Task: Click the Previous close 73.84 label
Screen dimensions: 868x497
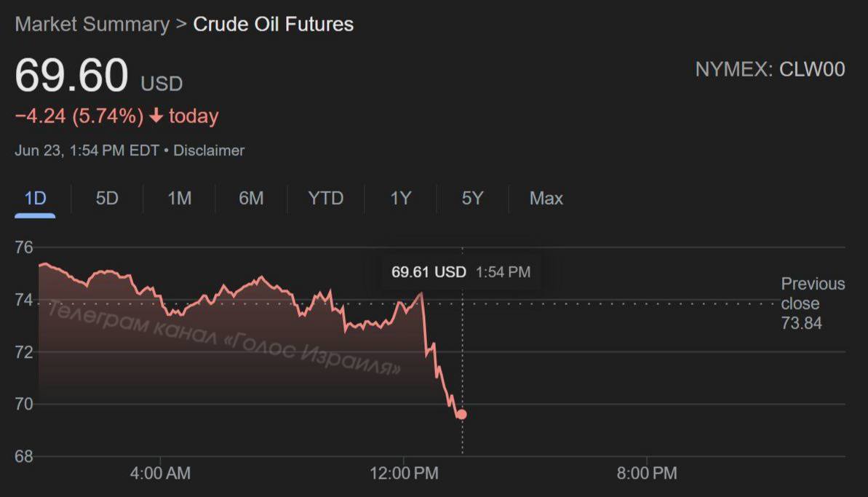Action: pos(812,303)
